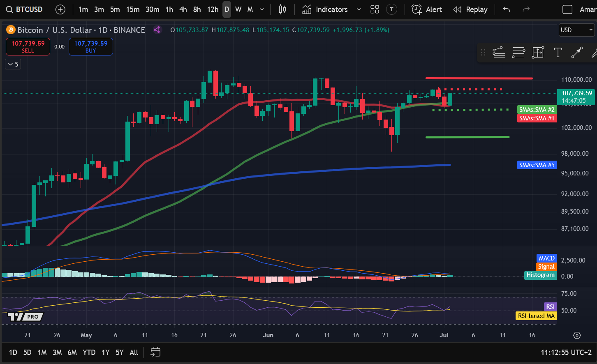
Task: Click the purple RSI label
Action: (x=550, y=307)
